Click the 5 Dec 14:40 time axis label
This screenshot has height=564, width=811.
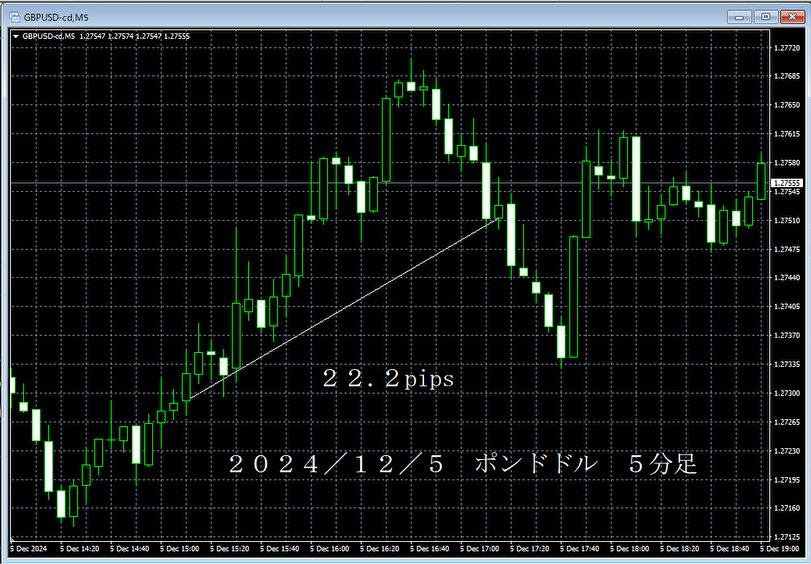(130, 549)
